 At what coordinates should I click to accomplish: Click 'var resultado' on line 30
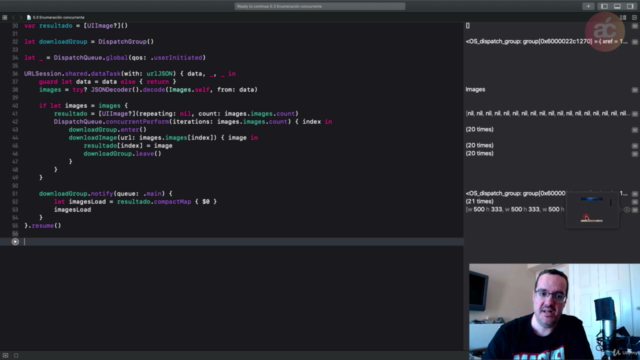[48, 26]
